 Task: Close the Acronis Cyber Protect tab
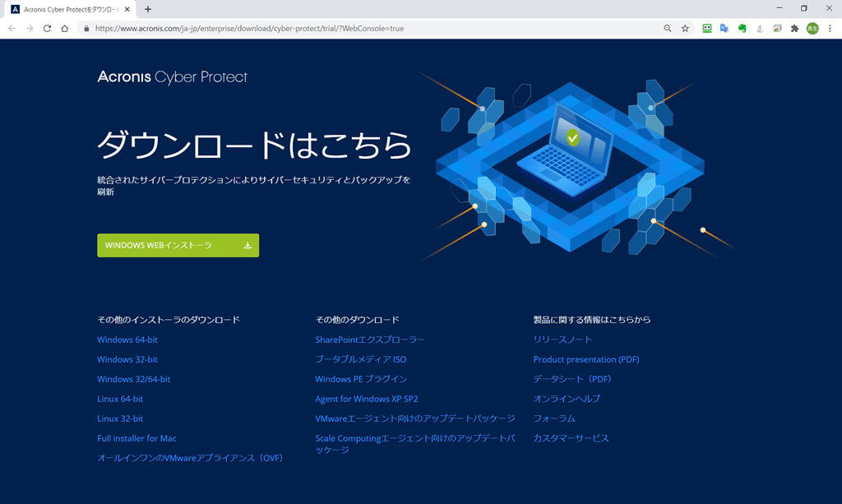coord(127,9)
